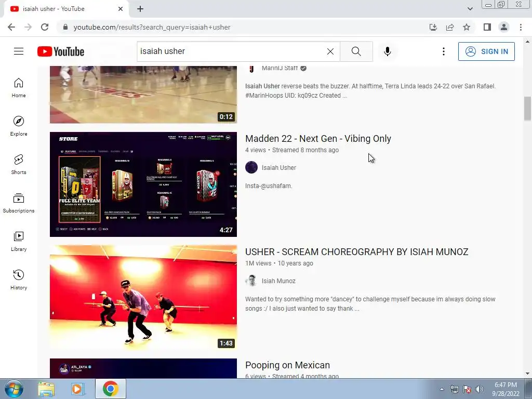
Task: Close the isaiah usher YouTube tab
Action: point(121,9)
